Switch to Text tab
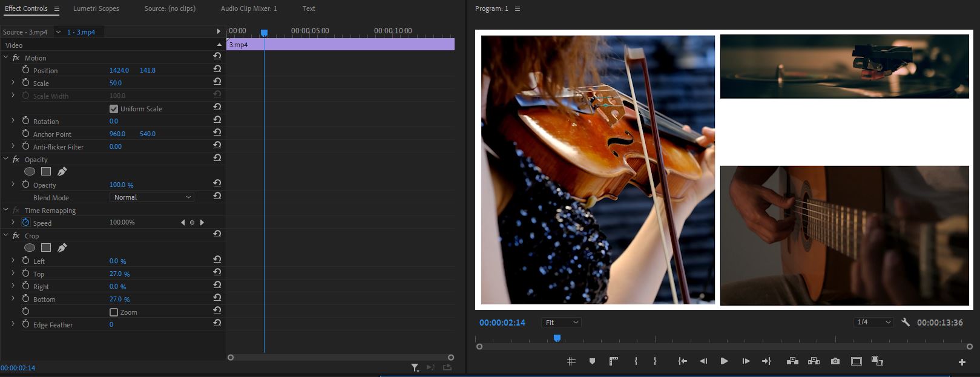Image resolution: width=980 pixels, height=377 pixels. pos(309,8)
